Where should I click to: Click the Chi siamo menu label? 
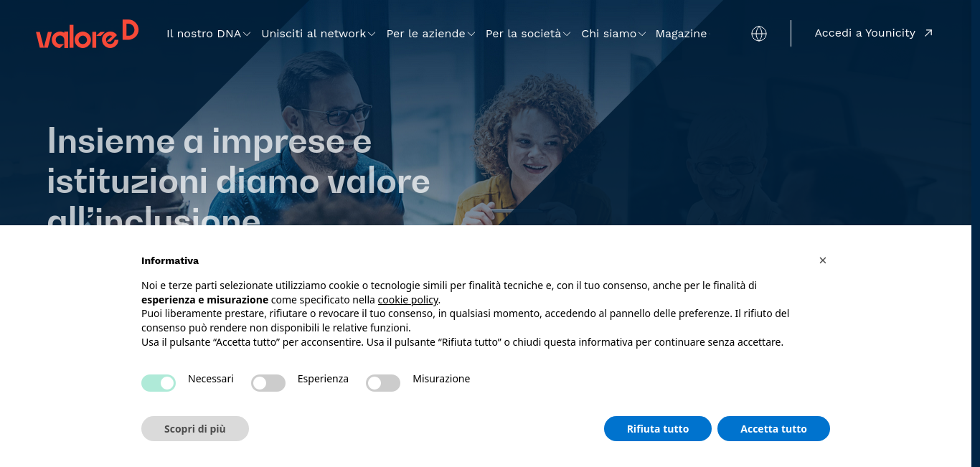click(608, 34)
